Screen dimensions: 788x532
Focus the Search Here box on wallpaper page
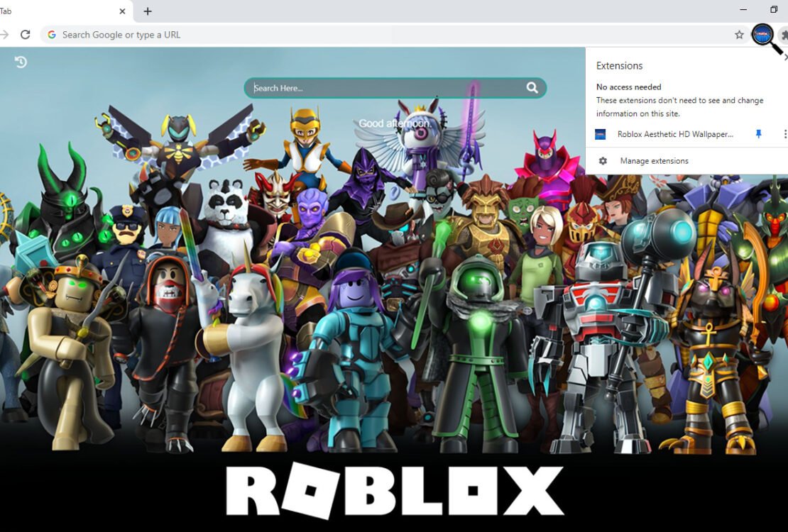[395, 88]
